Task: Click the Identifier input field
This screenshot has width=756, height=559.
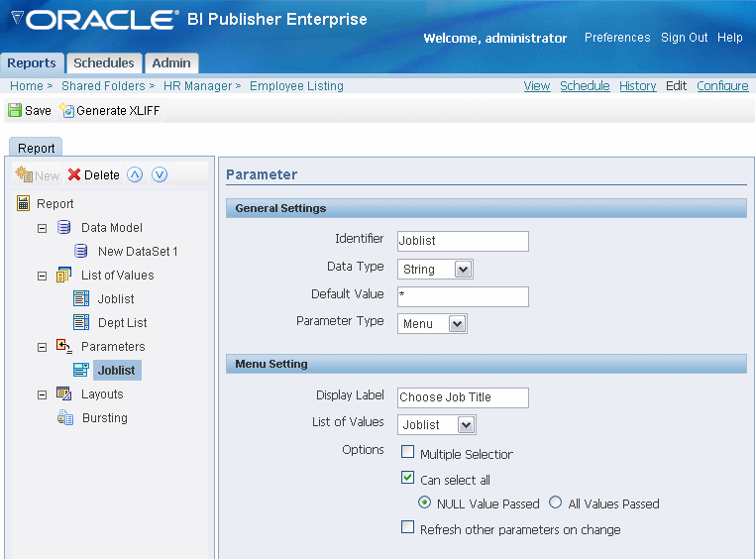Action: click(x=463, y=241)
